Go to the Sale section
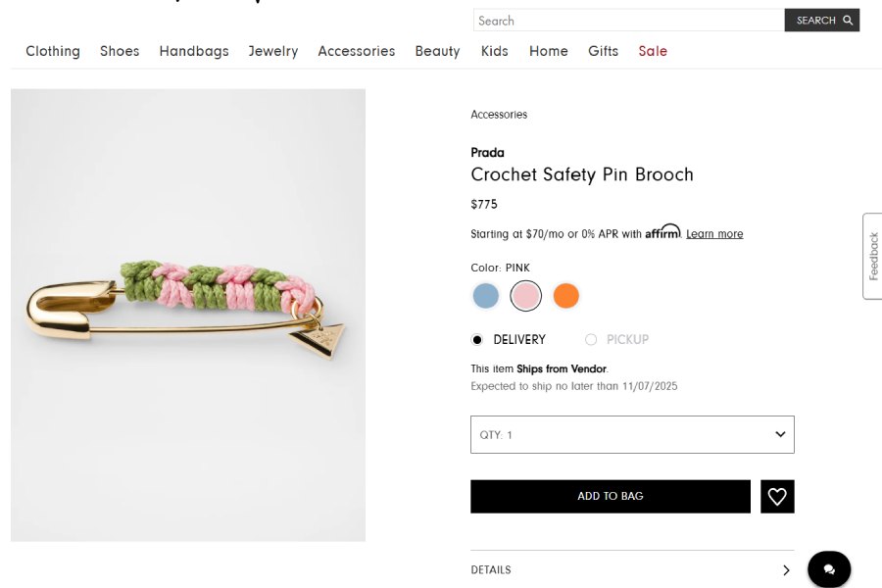The image size is (882, 588). [x=653, y=51]
